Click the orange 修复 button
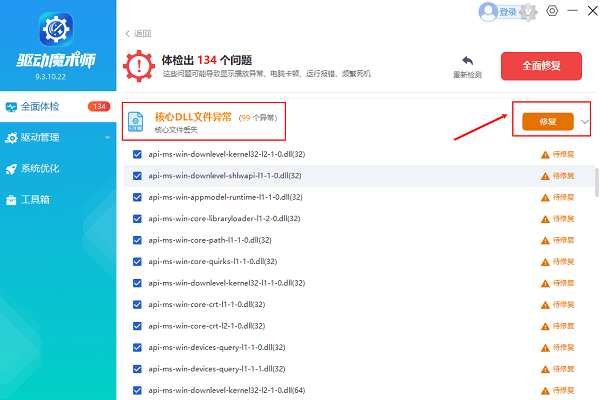 548,122
